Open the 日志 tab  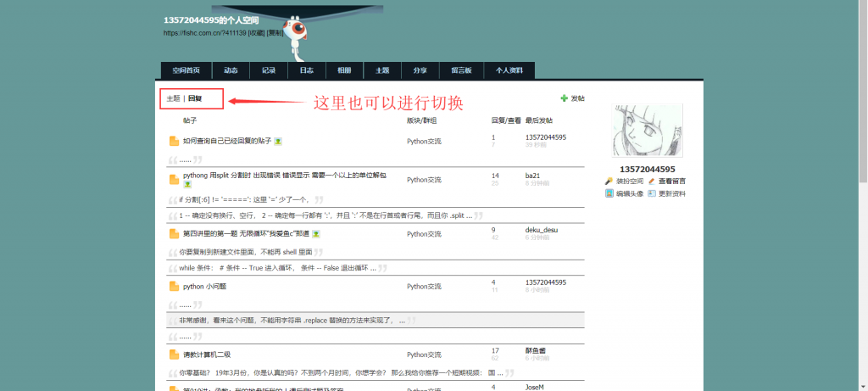click(x=307, y=70)
